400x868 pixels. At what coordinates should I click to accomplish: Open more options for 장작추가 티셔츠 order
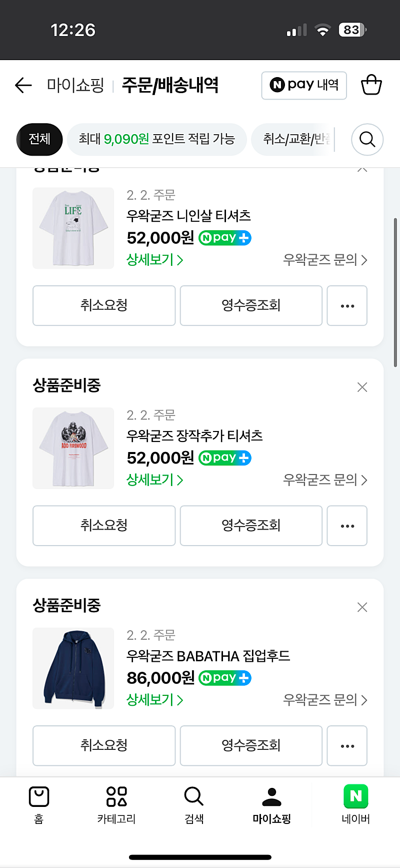click(347, 526)
